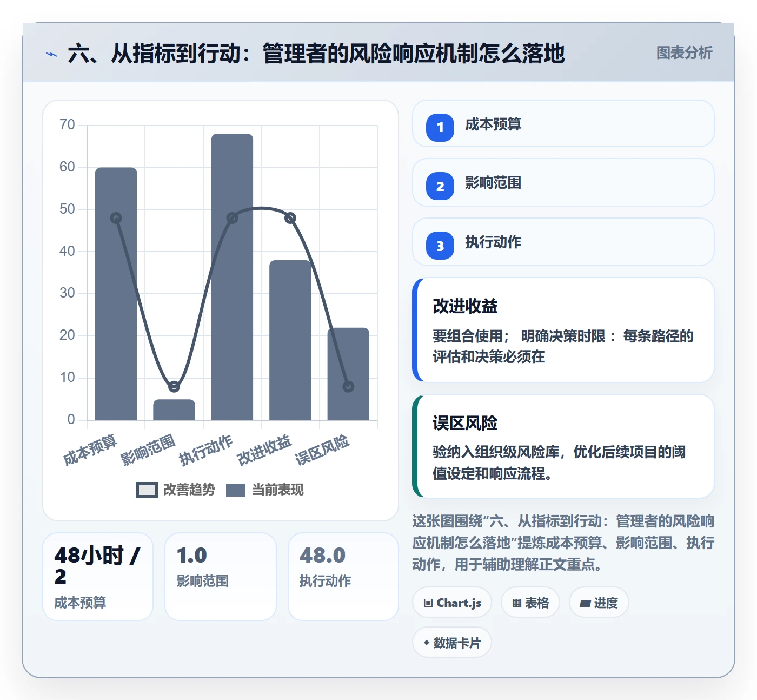Click the page title 六、从指标到行动
The width and height of the screenshot is (757, 700).
point(316,54)
